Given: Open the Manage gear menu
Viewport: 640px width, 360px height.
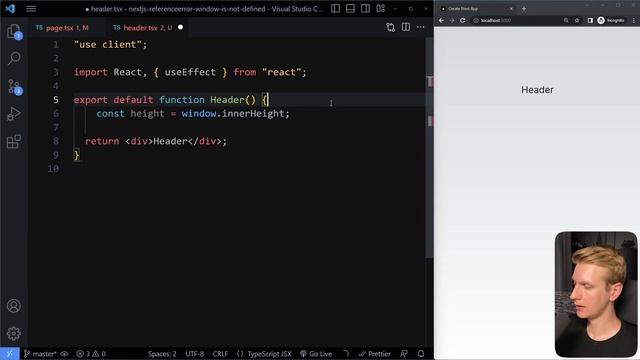Looking at the screenshot, I should 14,333.
